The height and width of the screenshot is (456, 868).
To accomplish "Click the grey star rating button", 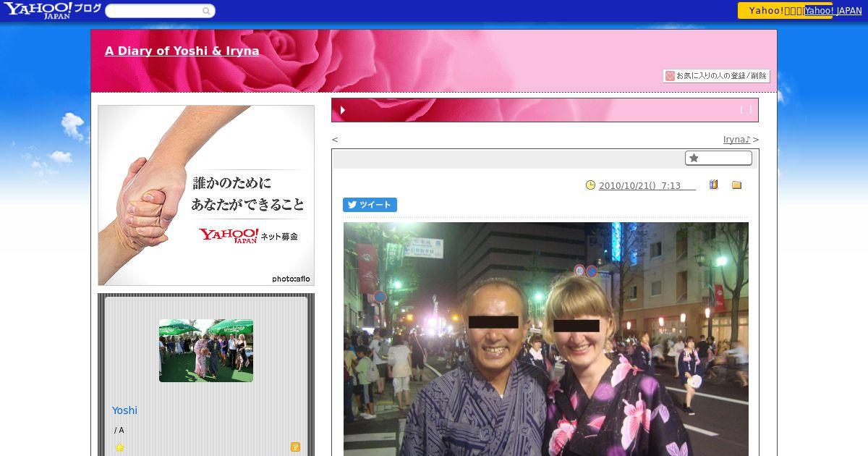I will (718, 158).
